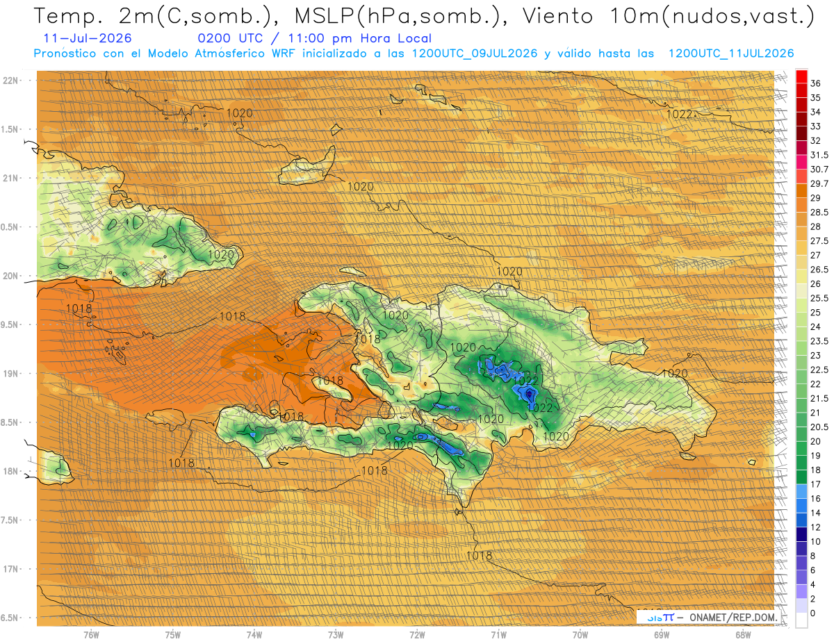834x644 pixels.
Task: Click the '1200UTC_09JUL2026' initialization timestamp
Action: [x=474, y=53]
